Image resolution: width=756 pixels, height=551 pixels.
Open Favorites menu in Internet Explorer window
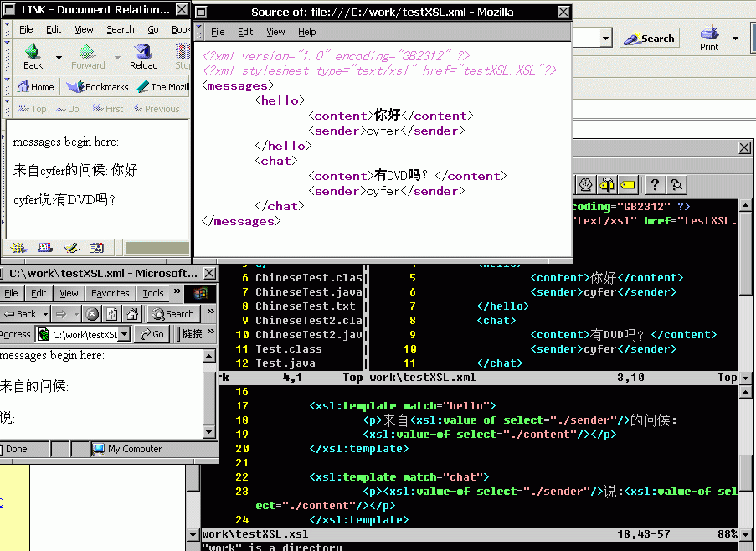(110, 293)
